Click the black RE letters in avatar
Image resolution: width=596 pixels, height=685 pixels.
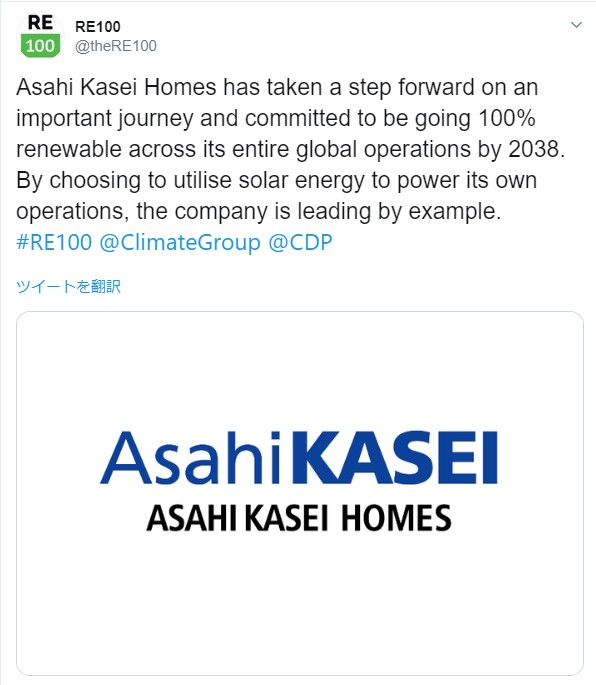[x=40, y=23]
